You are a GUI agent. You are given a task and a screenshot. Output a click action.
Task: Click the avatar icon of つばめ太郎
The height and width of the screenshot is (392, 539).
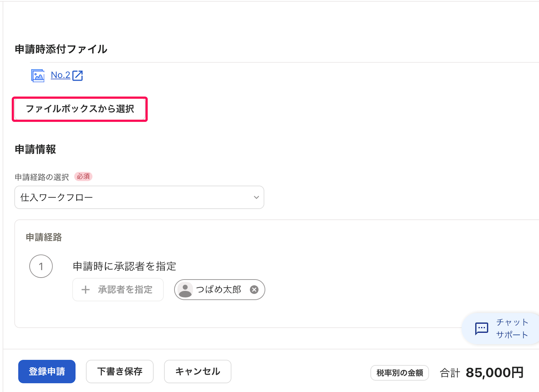coord(185,289)
